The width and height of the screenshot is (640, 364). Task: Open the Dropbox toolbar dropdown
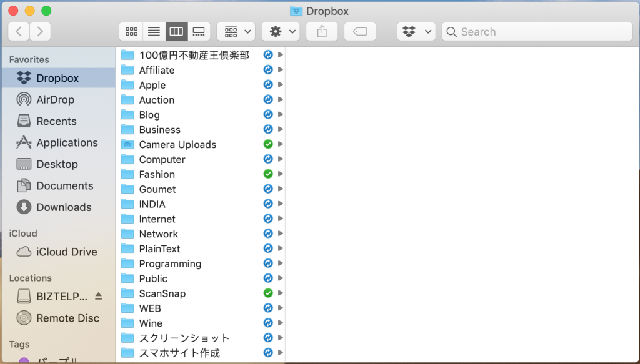pos(416,31)
